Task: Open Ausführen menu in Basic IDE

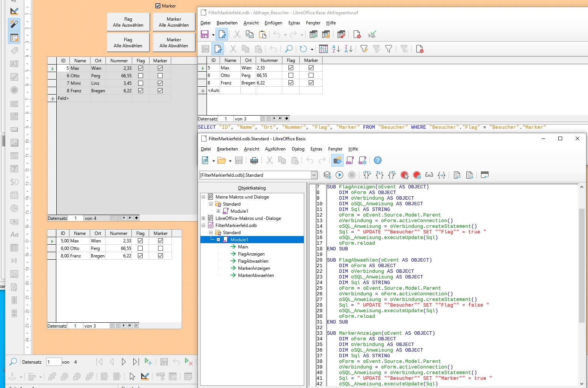Action: click(x=275, y=149)
